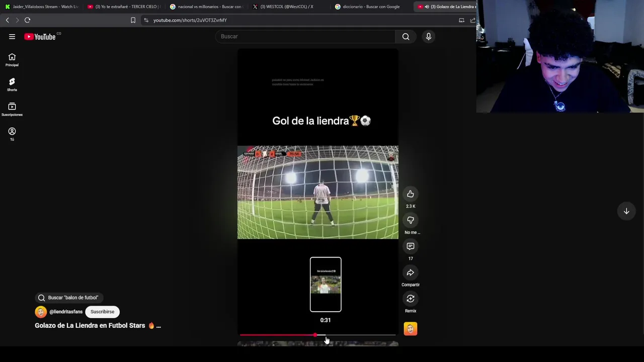
Task: Bookmark this page icon
Action: tap(133, 20)
